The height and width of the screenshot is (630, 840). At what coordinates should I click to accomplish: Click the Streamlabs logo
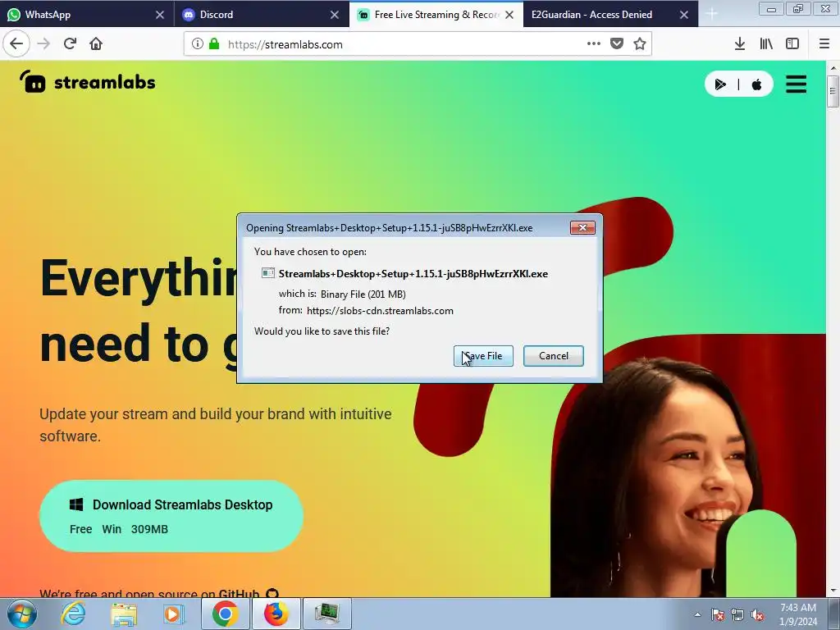click(x=87, y=82)
